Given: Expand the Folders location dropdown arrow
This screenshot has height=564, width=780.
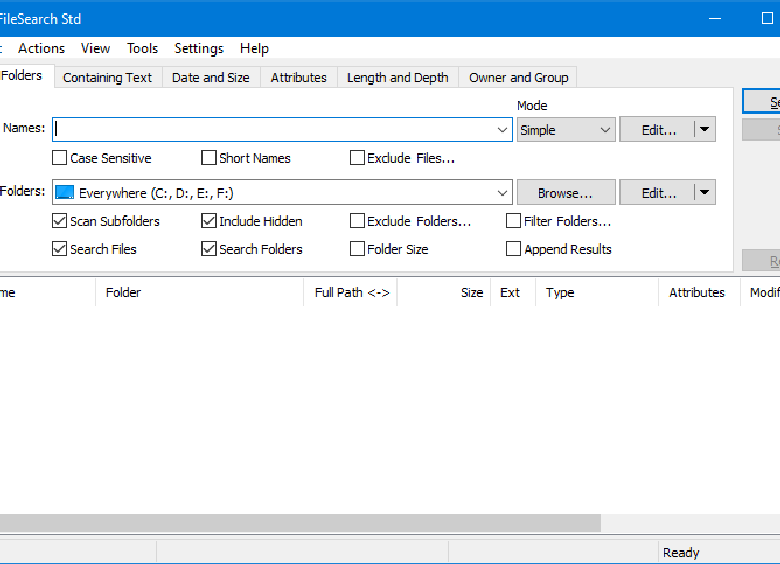Looking at the screenshot, I should (502, 192).
